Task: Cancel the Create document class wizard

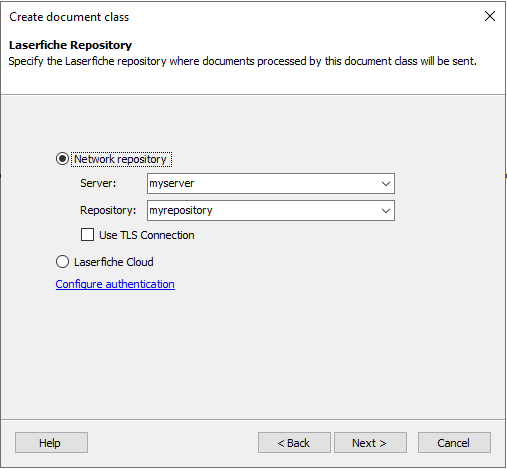Action: (454, 443)
